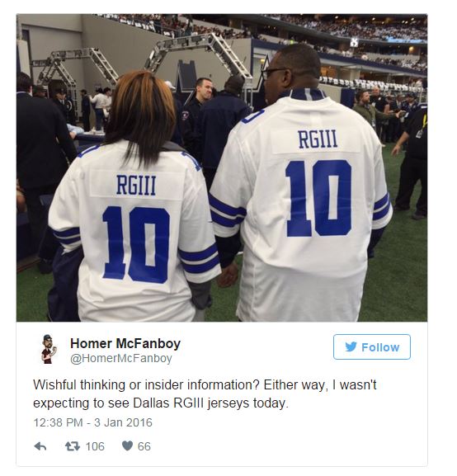The image size is (457, 476).
Task: Click the likes count 66
Action: click(144, 446)
